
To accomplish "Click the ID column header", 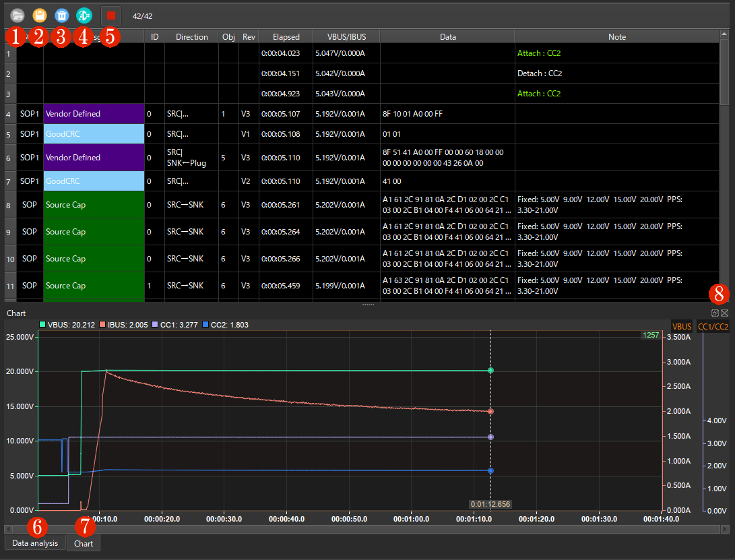I will tap(154, 36).
